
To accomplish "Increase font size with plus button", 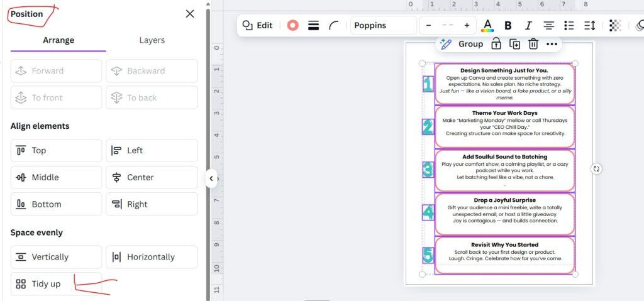I will [467, 26].
